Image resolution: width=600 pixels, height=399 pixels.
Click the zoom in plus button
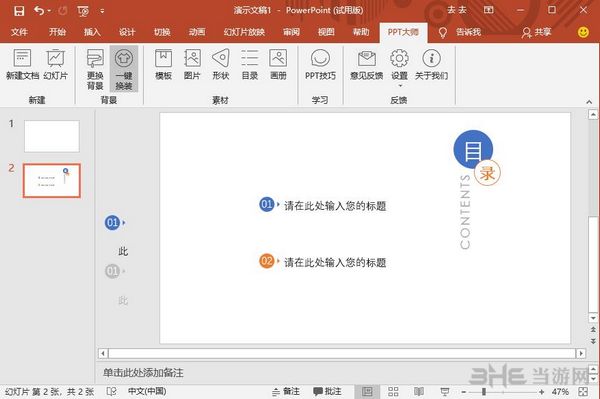pyautogui.click(x=541, y=392)
